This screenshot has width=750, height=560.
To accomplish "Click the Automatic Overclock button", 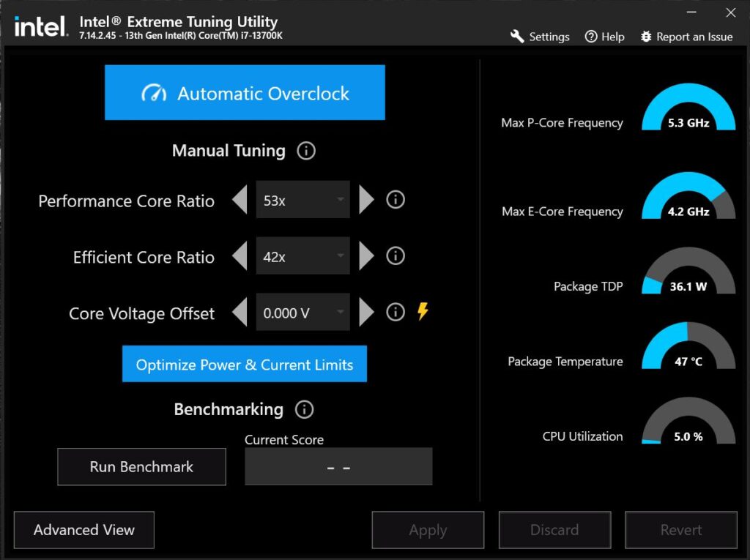I will 245,92.
